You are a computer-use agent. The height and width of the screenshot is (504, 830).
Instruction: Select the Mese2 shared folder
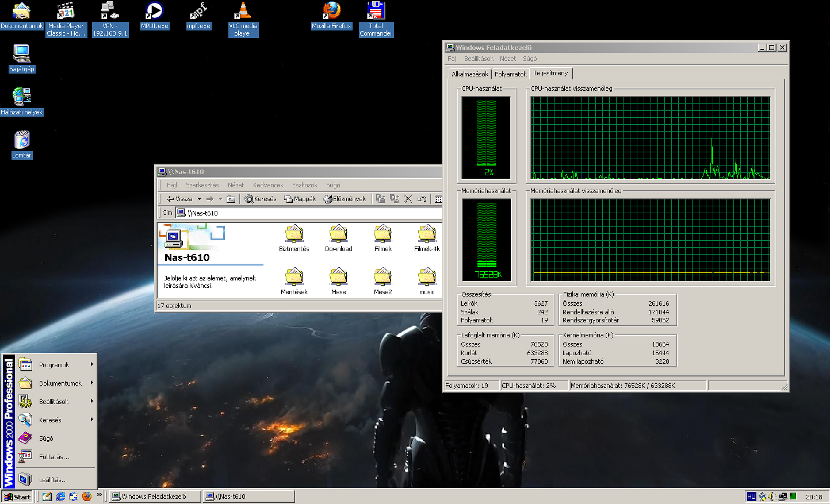[x=383, y=282]
